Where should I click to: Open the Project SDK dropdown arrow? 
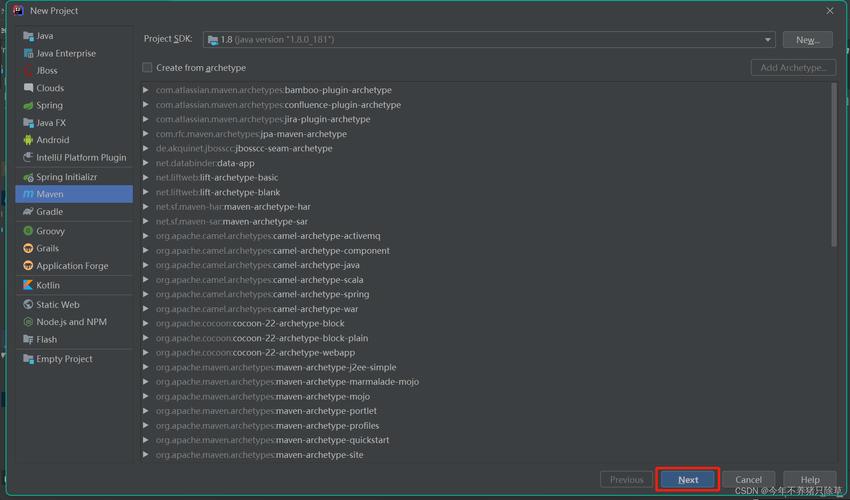pos(768,40)
